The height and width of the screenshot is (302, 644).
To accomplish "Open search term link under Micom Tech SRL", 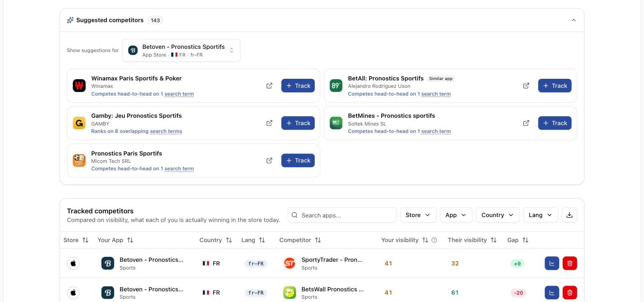I will point(179,169).
